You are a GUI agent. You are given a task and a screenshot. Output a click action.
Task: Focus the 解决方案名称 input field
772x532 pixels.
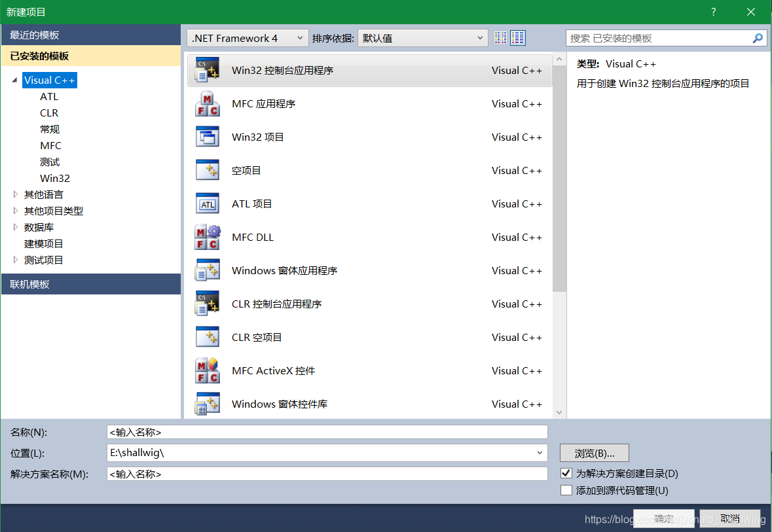click(x=327, y=474)
